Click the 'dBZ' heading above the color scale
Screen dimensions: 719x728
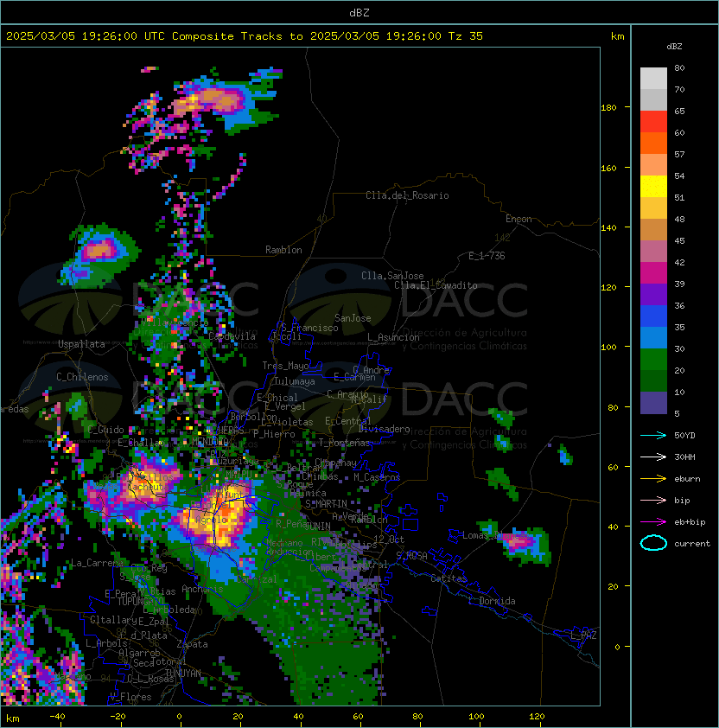[674, 47]
